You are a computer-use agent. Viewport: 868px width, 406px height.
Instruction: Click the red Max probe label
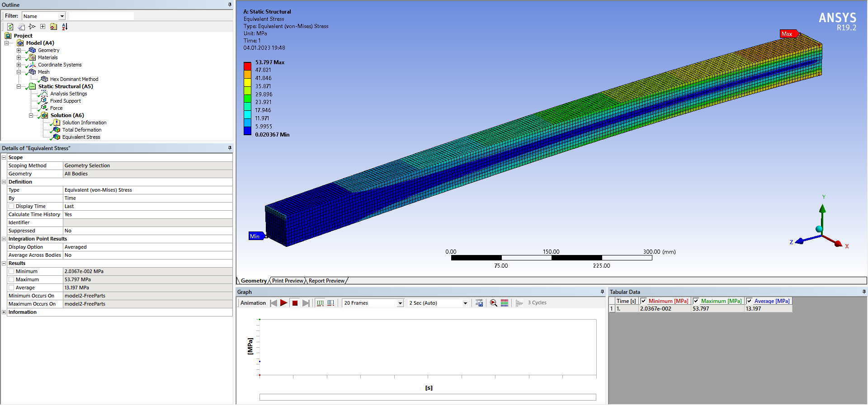(x=788, y=34)
